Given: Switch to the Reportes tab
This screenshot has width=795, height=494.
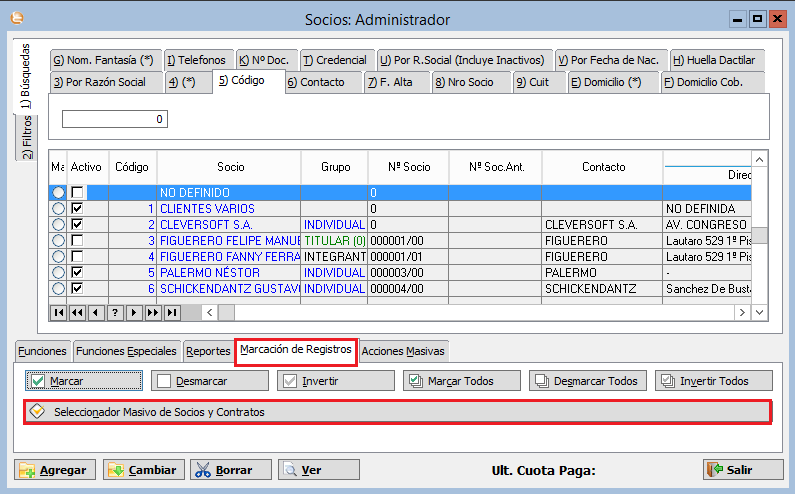Looking at the screenshot, I should [x=208, y=351].
